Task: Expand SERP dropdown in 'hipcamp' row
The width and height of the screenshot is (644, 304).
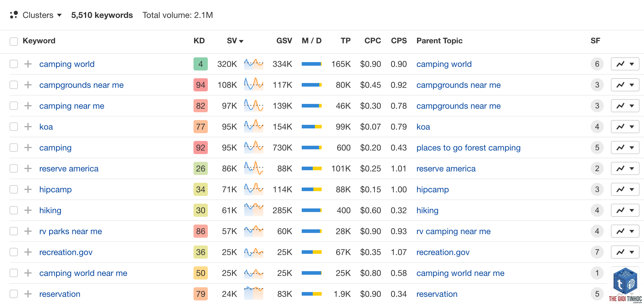Action: pos(625,189)
